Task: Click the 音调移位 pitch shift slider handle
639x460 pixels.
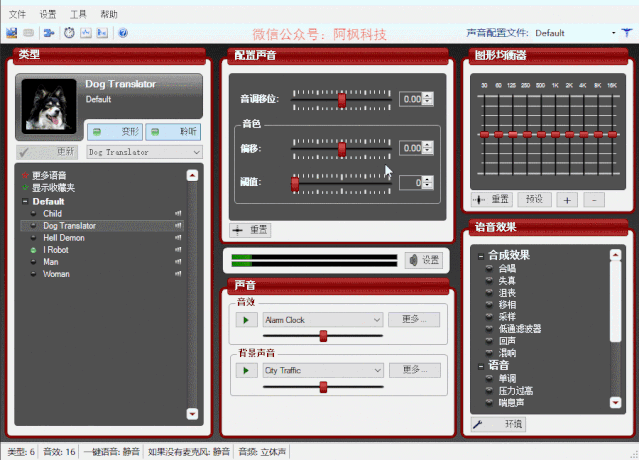Action: click(342, 100)
